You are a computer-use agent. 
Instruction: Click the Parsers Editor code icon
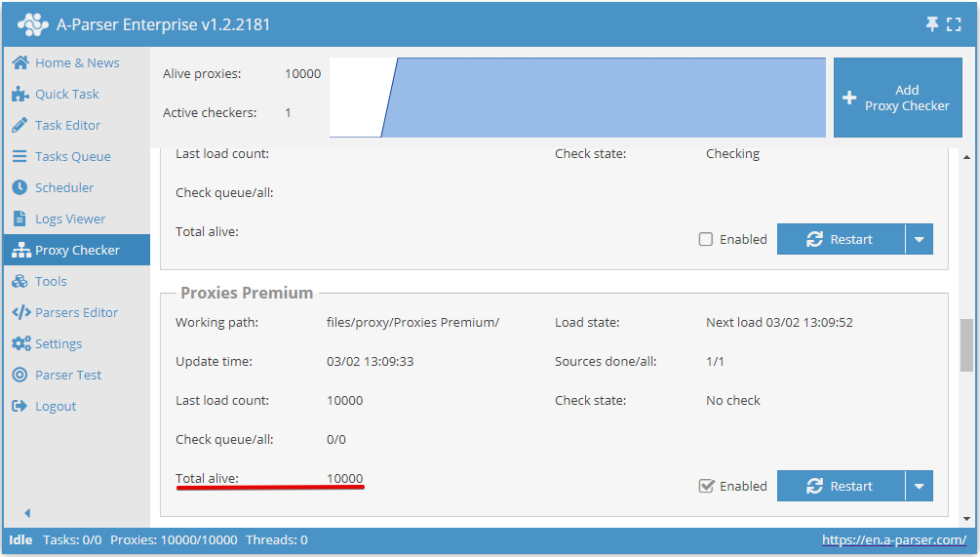click(20, 313)
